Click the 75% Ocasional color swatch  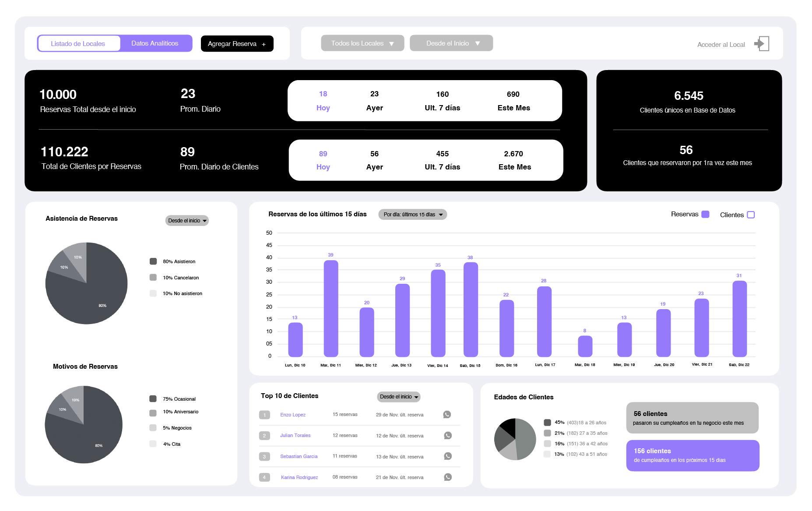(153, 399)
